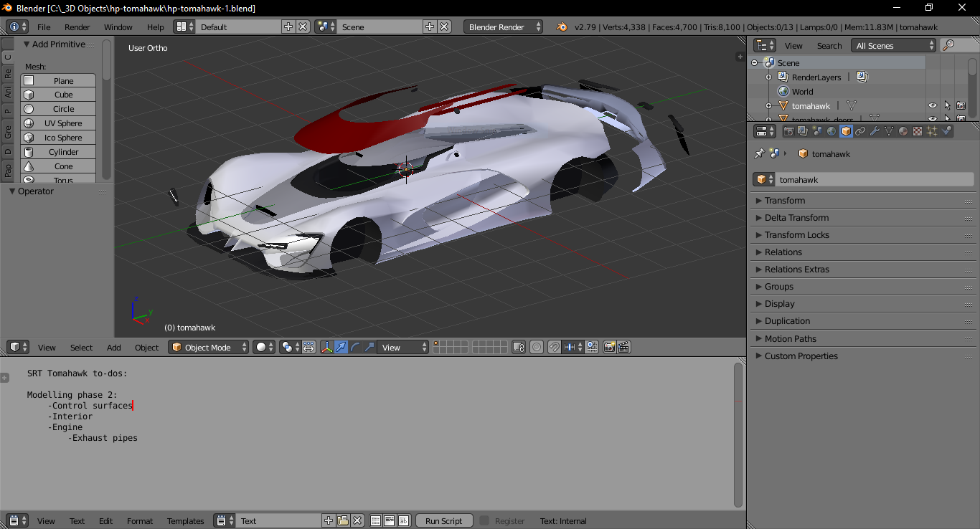The width and height of the screenshot is (980, 529).
Task: Add new screen layout with plus icon
Action: pyautogui.click(x=288, y=27)
